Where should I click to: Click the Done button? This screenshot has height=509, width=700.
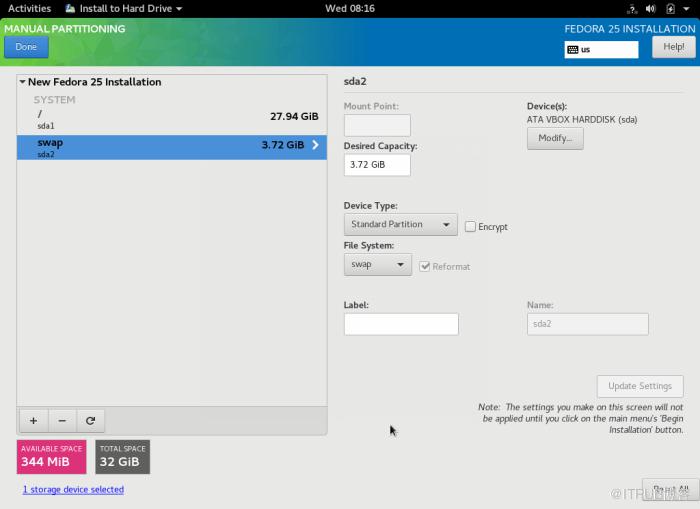tap(26, 47)
